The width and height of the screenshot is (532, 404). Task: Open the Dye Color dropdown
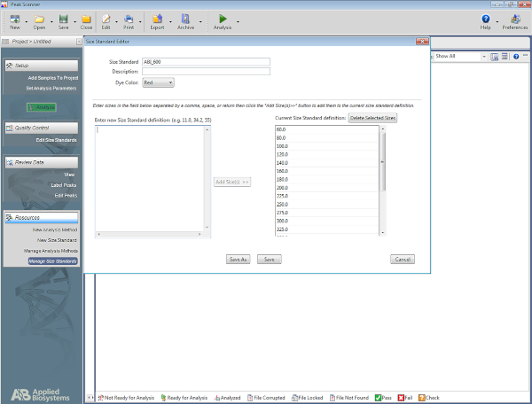click(158, 82)
